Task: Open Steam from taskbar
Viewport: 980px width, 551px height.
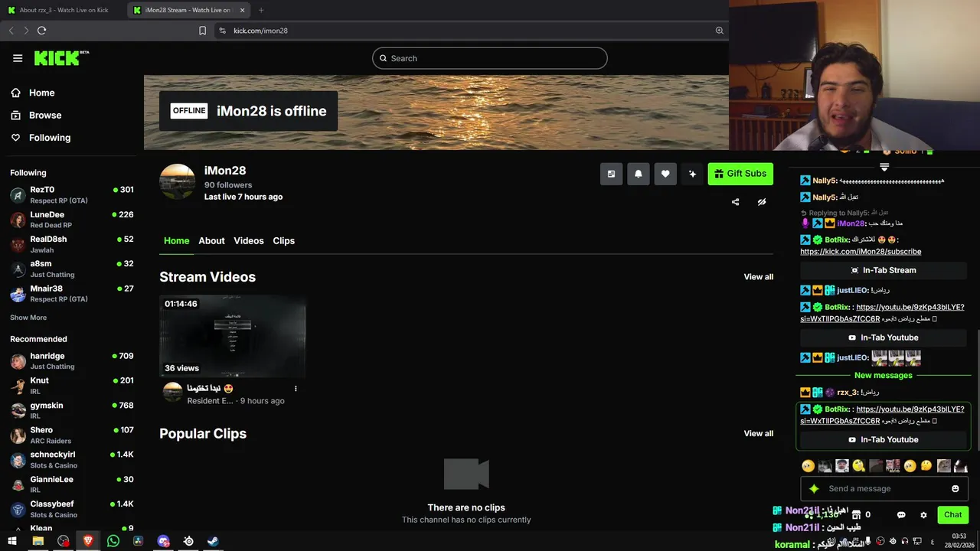Action: click(213, 541)
